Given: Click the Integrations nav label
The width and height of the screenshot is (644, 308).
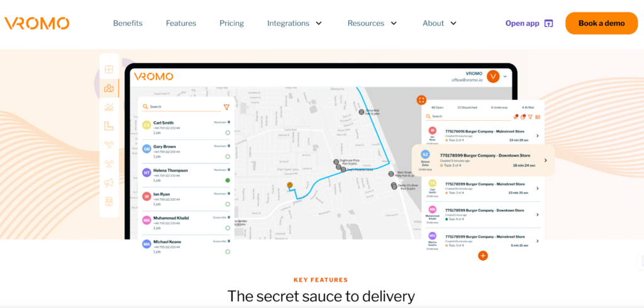Looking at the screenshot, I should coord(288,23).
